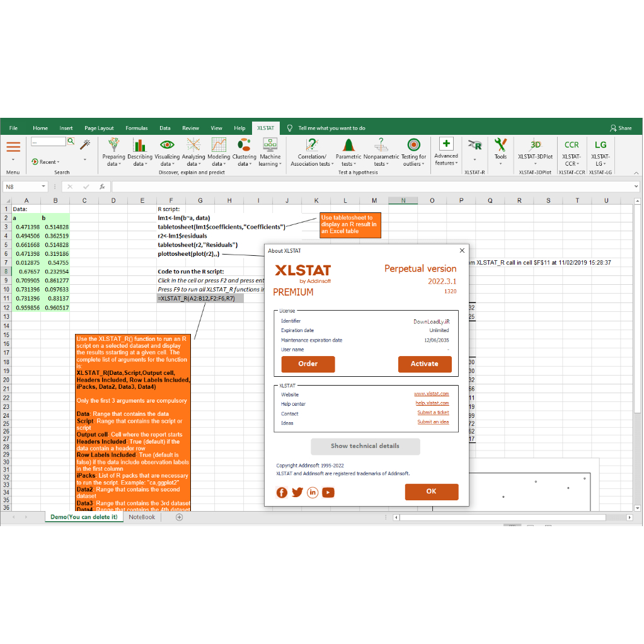Open Correlation/Association tests

click(312, 152)
